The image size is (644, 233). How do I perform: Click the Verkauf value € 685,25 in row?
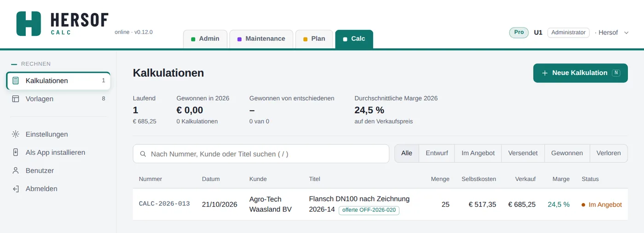pyautogui.click(x=522, y=204)
